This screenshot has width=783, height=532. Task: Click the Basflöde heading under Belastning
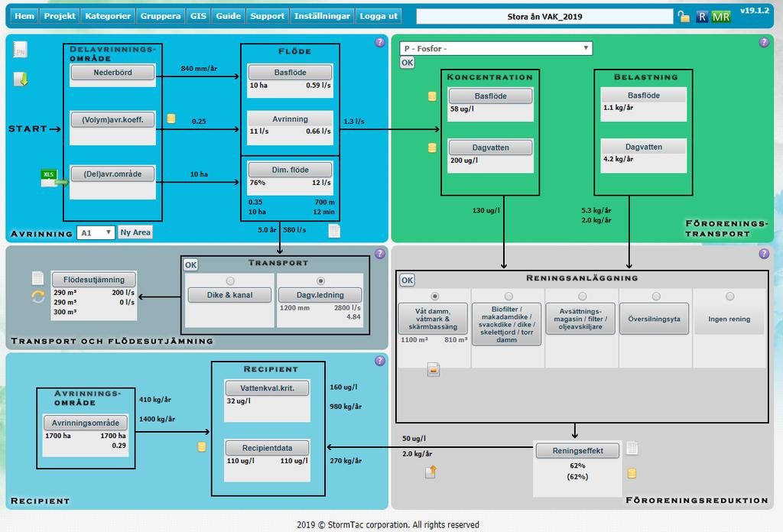644,95
